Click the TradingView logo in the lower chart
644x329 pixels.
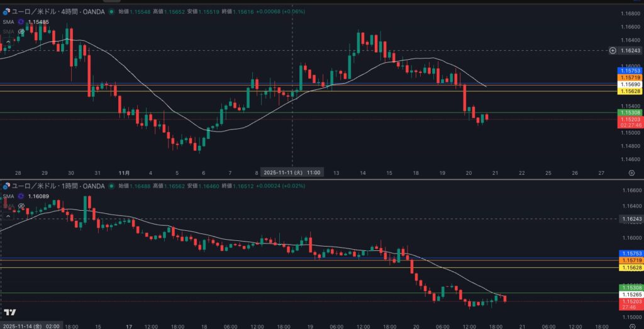coord(10,313)
